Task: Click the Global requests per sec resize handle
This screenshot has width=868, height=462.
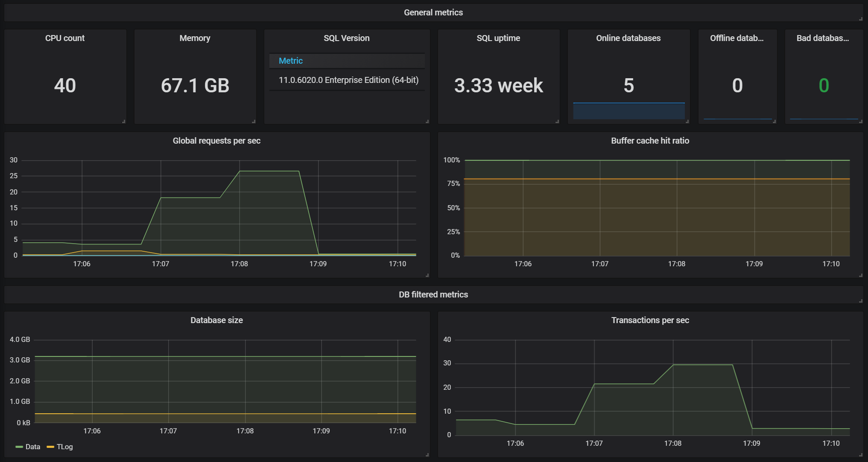Action: click(427, 275)
